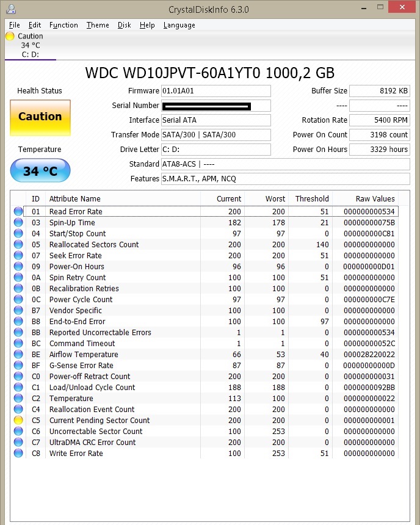Image resolution: width=420 pixels, height=525 pixels.
Task: Click the blue status icon for Reallocated Sectors Count
Action: pyautogui.click(x=18, y=245)
